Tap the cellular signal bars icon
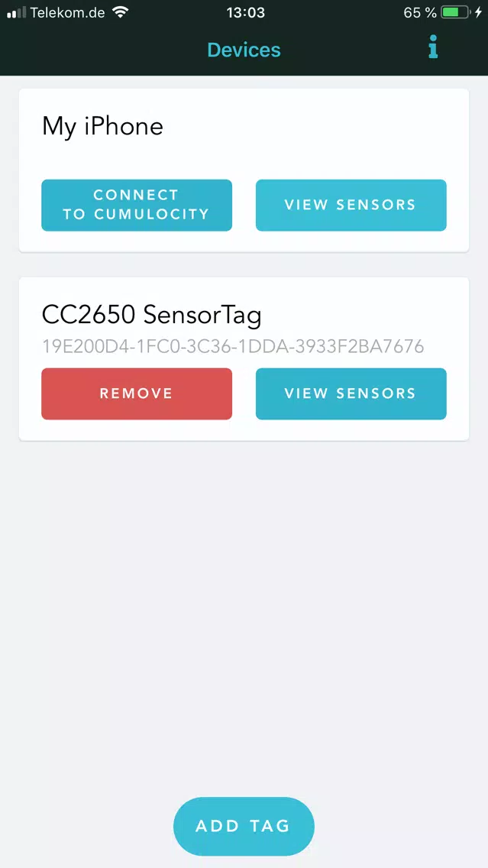488x868 pixels. point(17,13)
